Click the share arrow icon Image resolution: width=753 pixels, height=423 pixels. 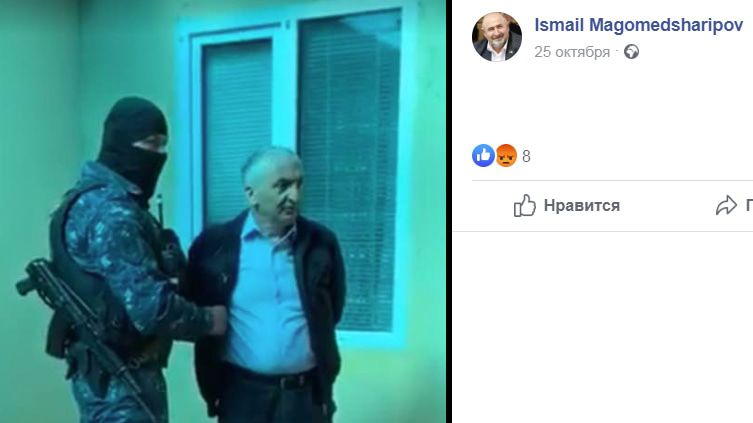pos(726,205)
